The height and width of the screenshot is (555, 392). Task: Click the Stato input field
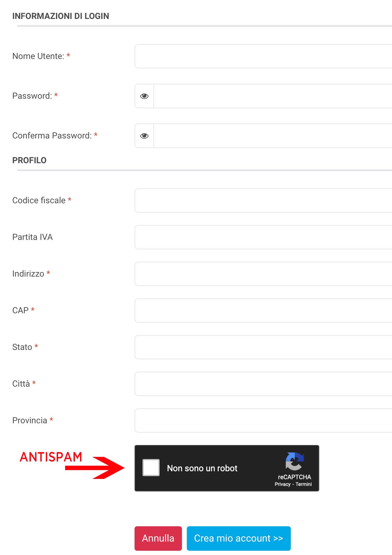(x=263, y=347)
